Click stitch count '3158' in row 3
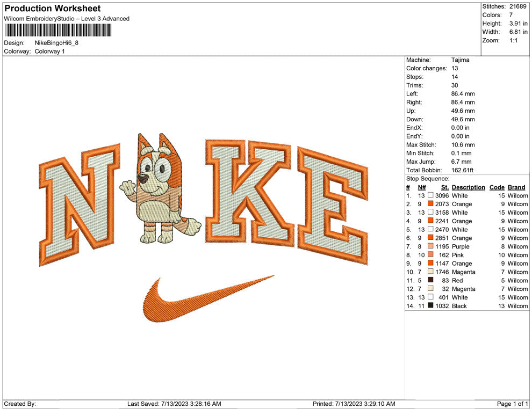 pyautogui.click(x=442, y=213)
